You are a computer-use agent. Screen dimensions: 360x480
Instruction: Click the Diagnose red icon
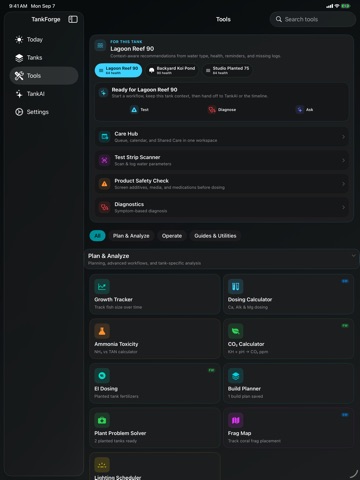pos(212,110)
